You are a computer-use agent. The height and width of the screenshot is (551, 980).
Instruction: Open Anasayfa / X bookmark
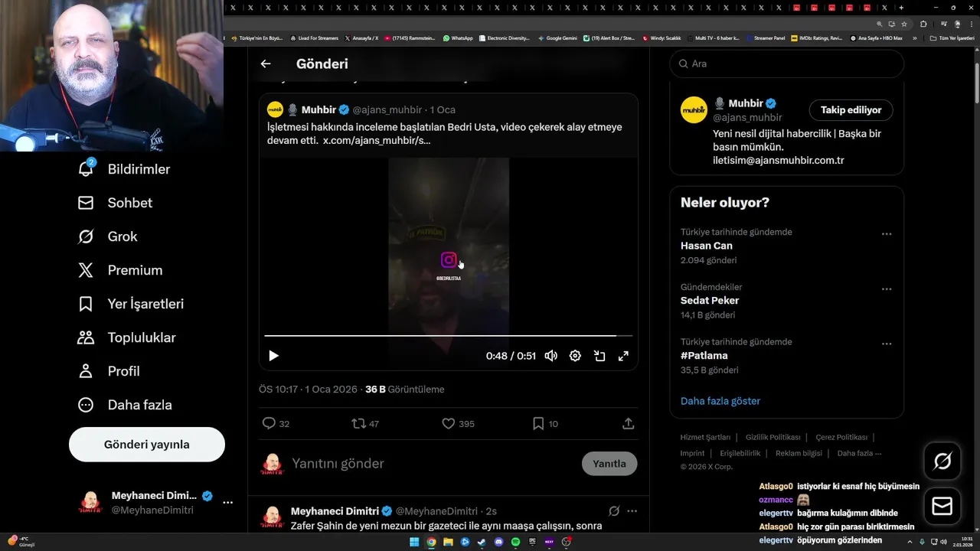361,37
